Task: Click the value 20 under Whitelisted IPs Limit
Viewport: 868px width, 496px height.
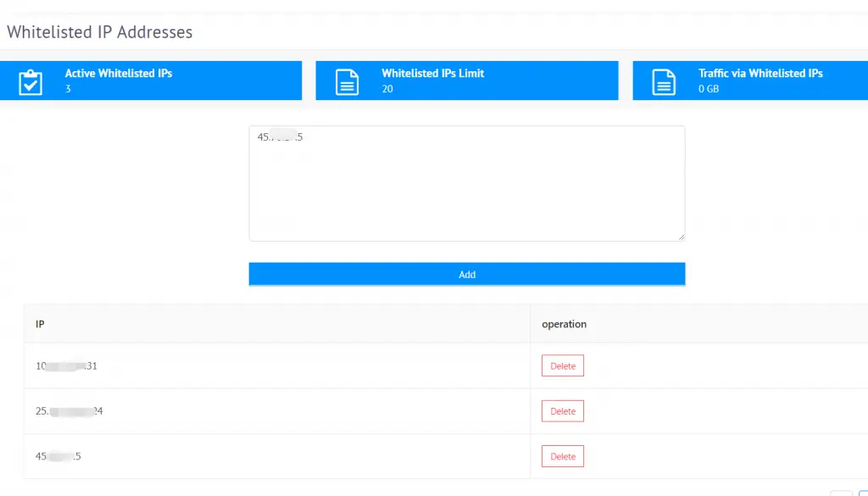Action: [387, 88]
